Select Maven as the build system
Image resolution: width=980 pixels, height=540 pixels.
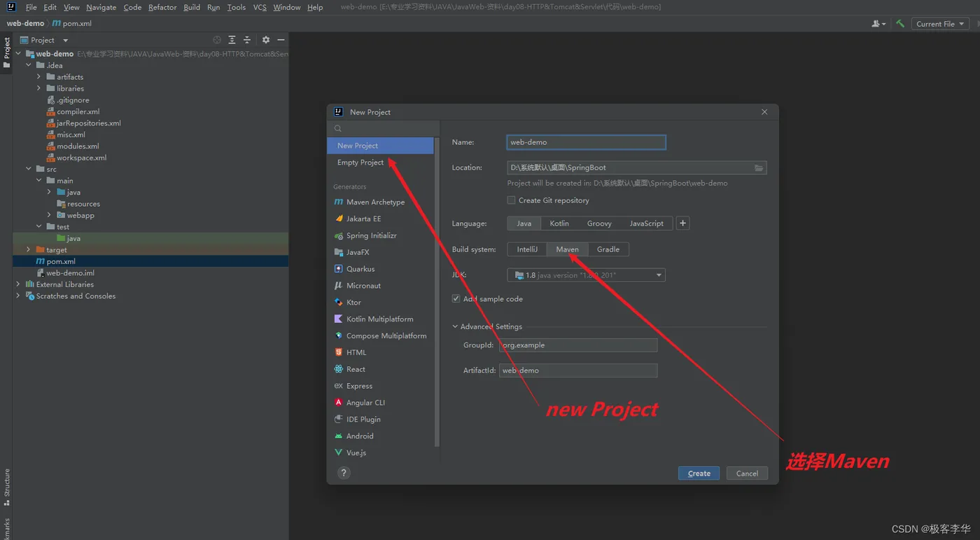point(567,249)
